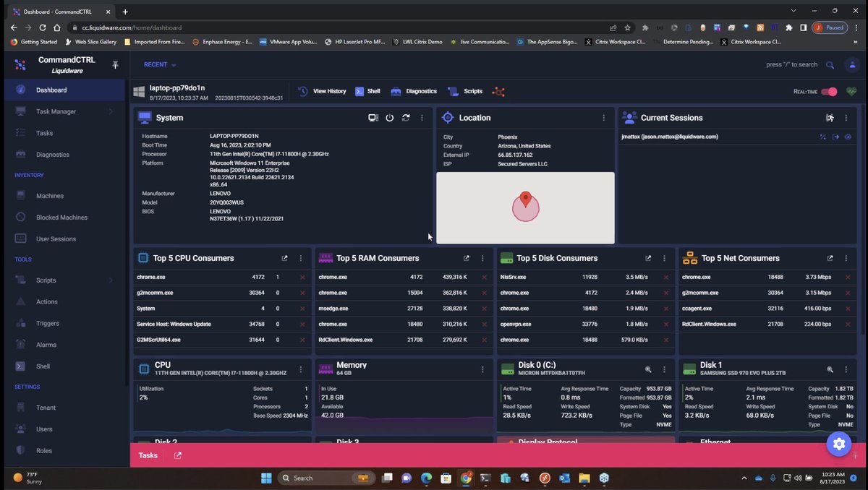Click the magnifier icon in Disk 1 panel

(830, 369)
